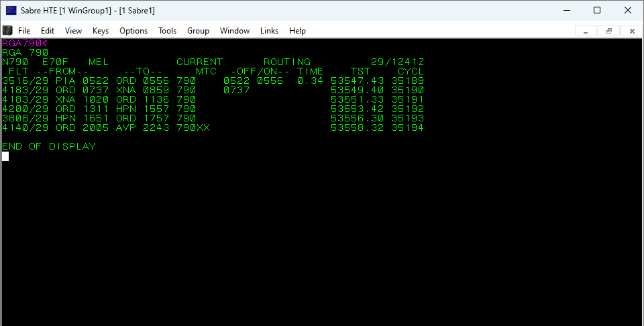The width and height of the screenshot is (644, 326).
Task: Open the Edit menu
Action: coord(48,31)
